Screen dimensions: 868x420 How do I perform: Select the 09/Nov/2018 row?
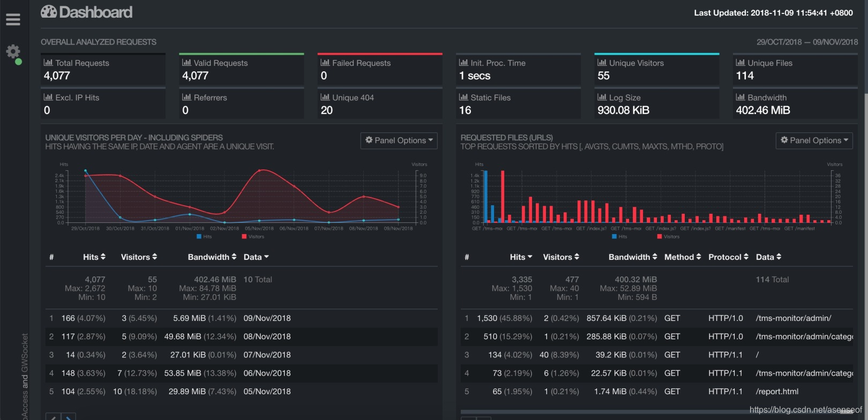(x=241, y=318)
